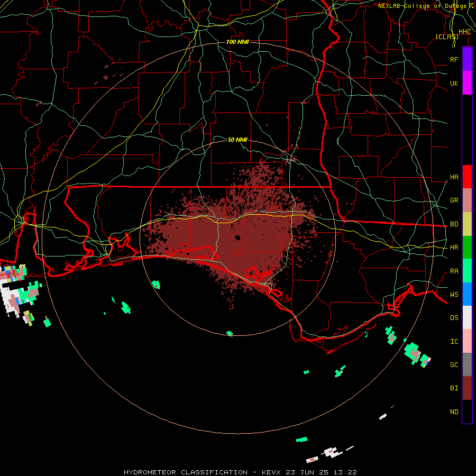Screen dimensions: 476x476
Task: Select the 'ND' legend label
Action: [x=454, y=412]
